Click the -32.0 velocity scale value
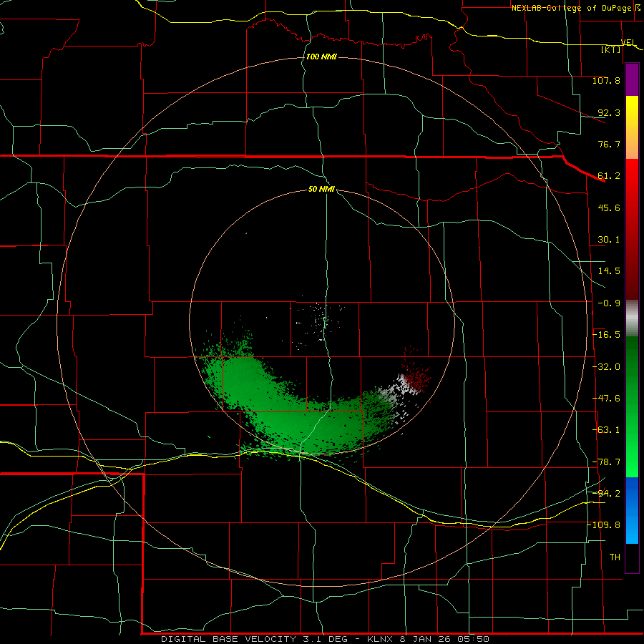 [x=606, y=367]
